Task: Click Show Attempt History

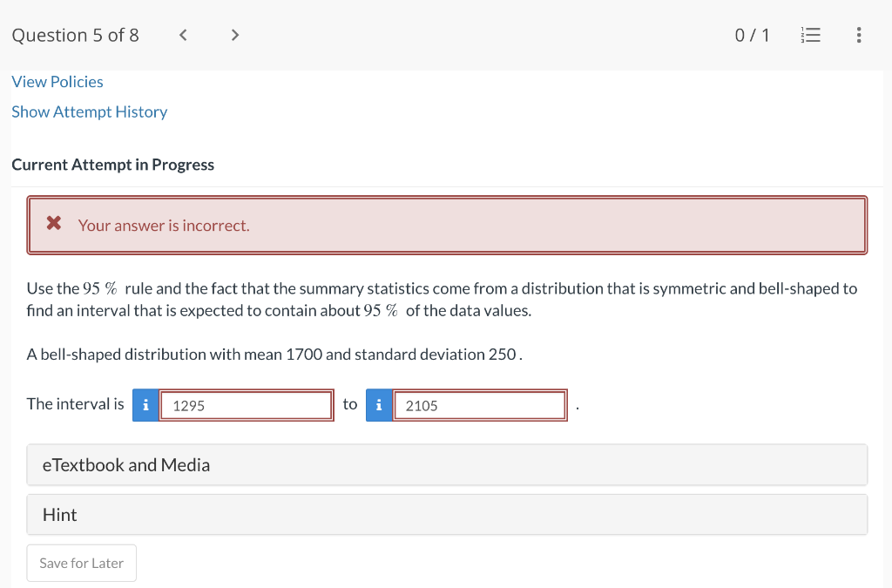Action: (x=89, y=112)
